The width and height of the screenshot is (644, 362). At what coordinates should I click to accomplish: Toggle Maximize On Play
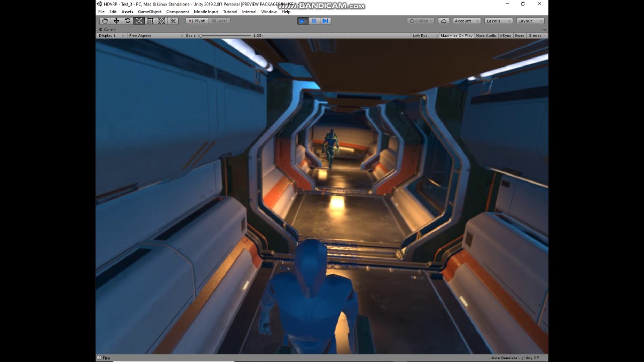coord(456,36)
